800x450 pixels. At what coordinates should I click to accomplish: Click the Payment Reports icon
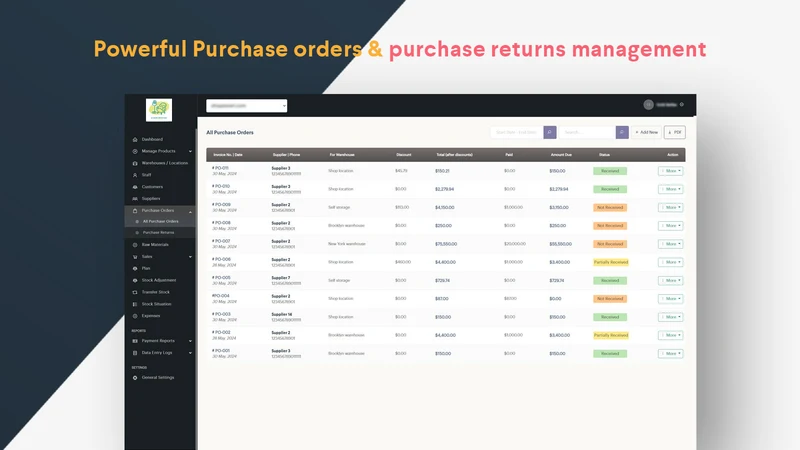click(135, 341)
